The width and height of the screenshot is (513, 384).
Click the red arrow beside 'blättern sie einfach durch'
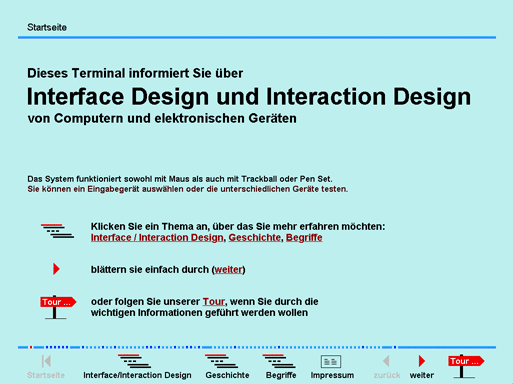(56, 269)
